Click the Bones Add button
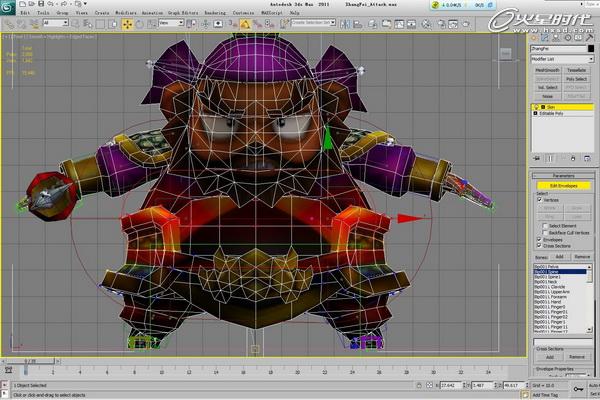The image size is (600, 400). coord(559,256)
